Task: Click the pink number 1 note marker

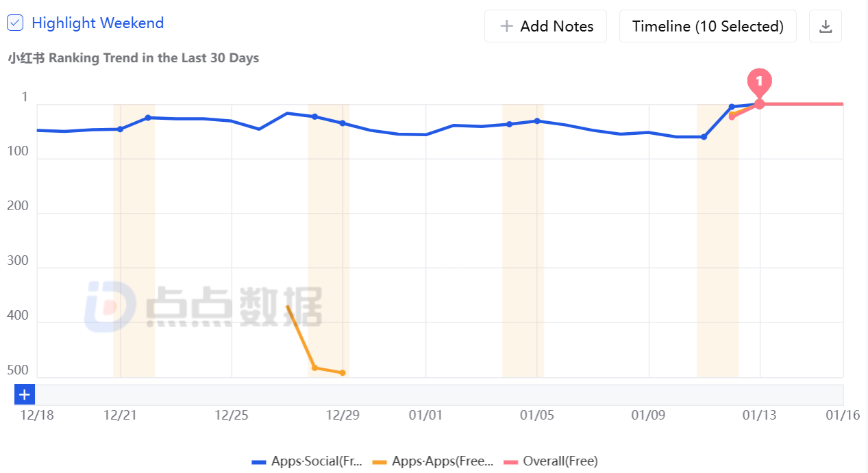Action: [759, 81]
